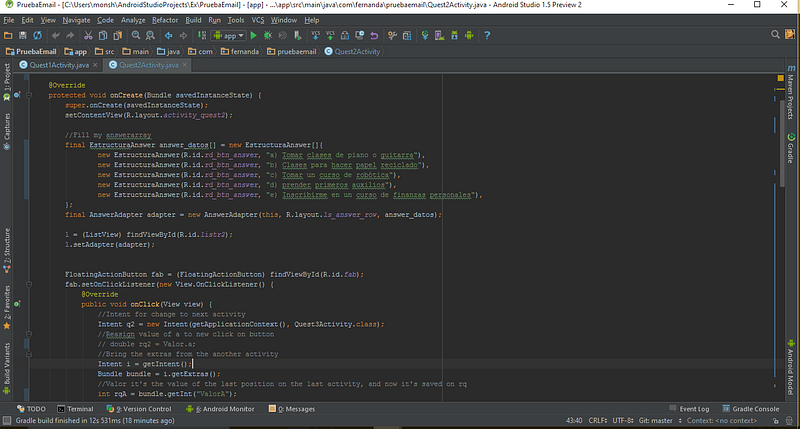The width and height of the screenshot is (800, 429).
Task: Click the VCS Commit Changes icon
Action: pyautogui.click(x=330, y=35)
